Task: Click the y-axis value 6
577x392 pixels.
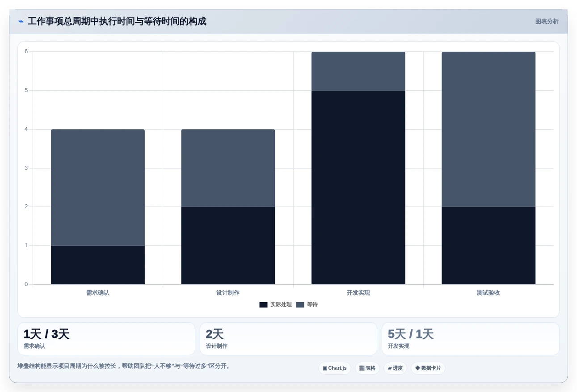Action: pyautogui.click(x=26, y=51)
